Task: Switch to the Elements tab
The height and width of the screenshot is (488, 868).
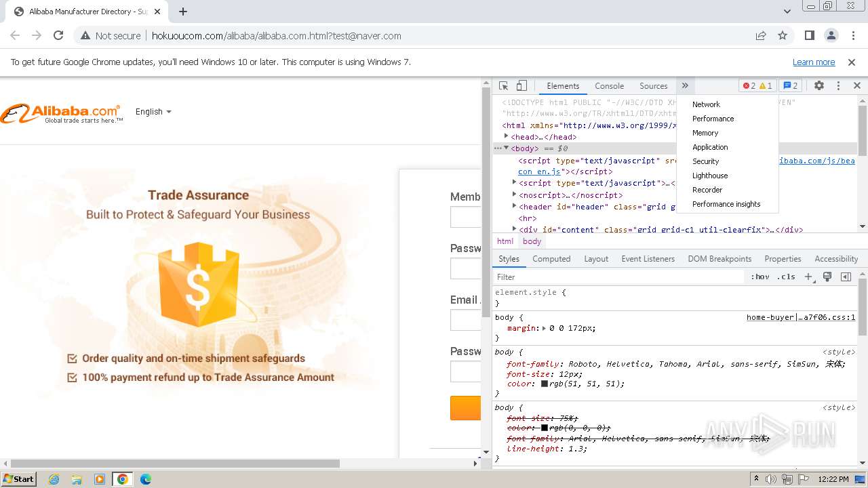Action: pyautogui.click(x=563, y=86)
